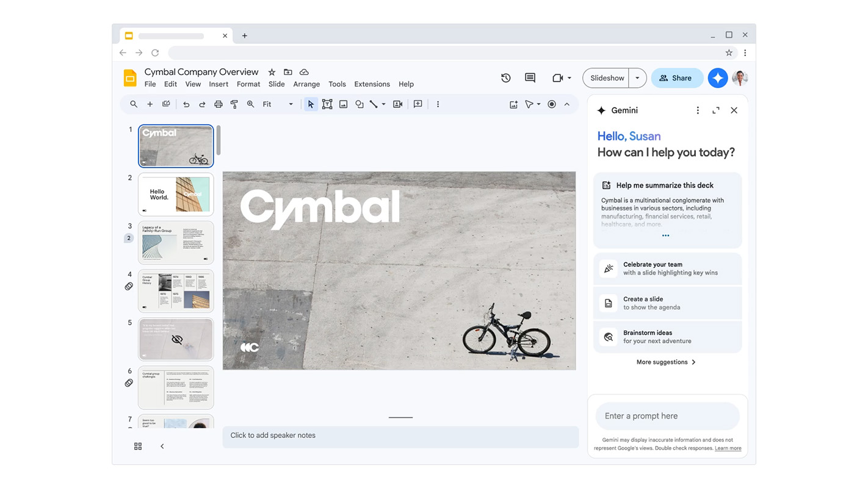Click the slide panel vertical scrollbar

tap(219, 140)
